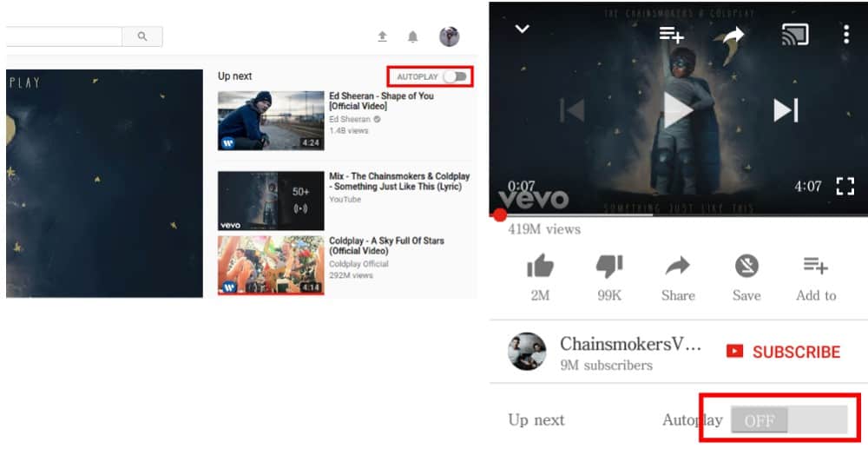Toggle the mobile Autoplay OFF switch
The image size is (868, 455).
(789, 420)
